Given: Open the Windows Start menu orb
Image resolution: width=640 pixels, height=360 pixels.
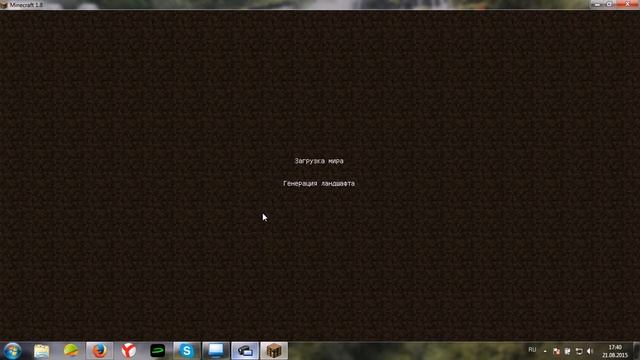Looking at the screenshot, I should tap(12, 351).
